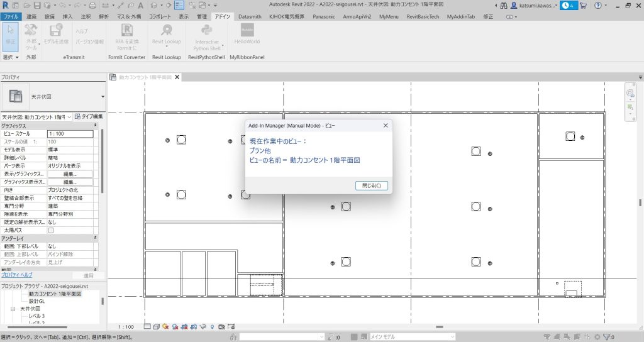Open the Datasmith ribbon tab
This screenshot has width=644, height=342.
[x=250, y=16]
